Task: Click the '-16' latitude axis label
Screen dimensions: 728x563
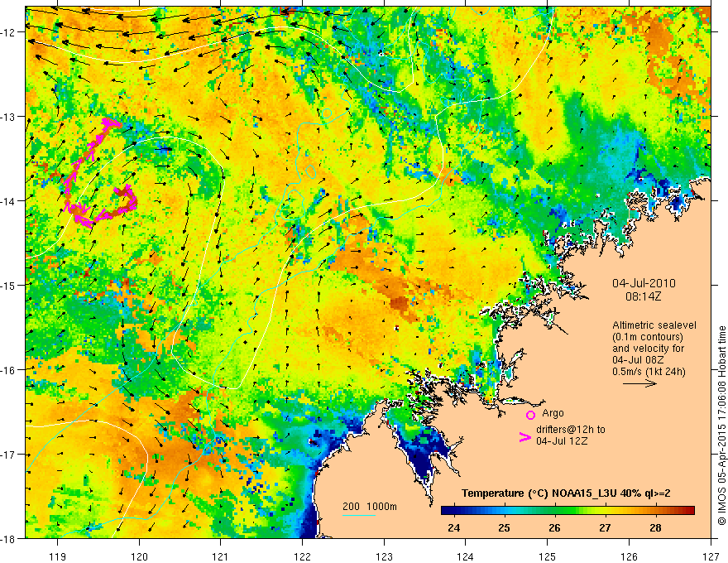Action: [8, 370]
